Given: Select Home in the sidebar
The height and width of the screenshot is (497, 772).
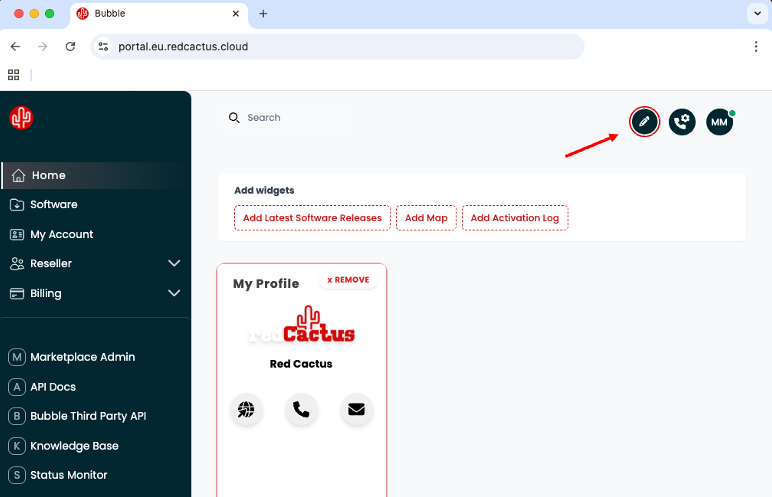Looking at the screenshot, I should 48,175.
